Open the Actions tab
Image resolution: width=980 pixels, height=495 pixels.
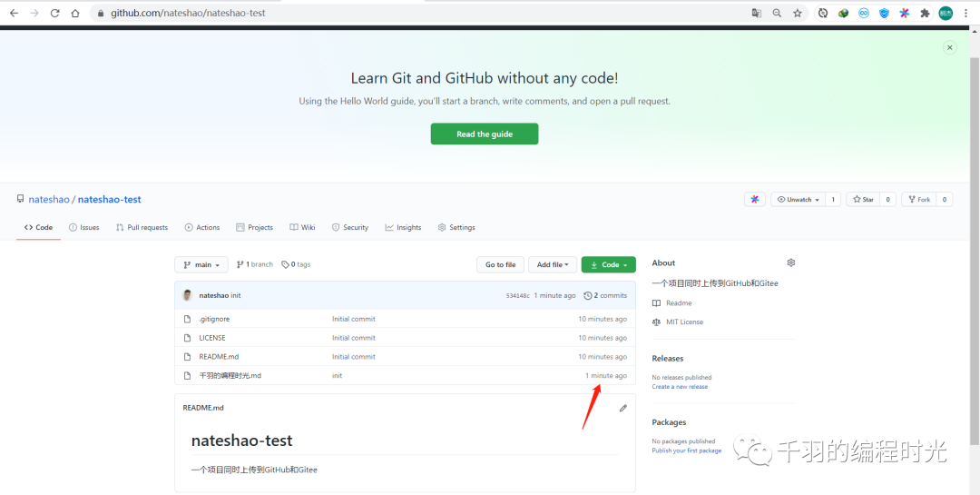(x=201, y=227)
